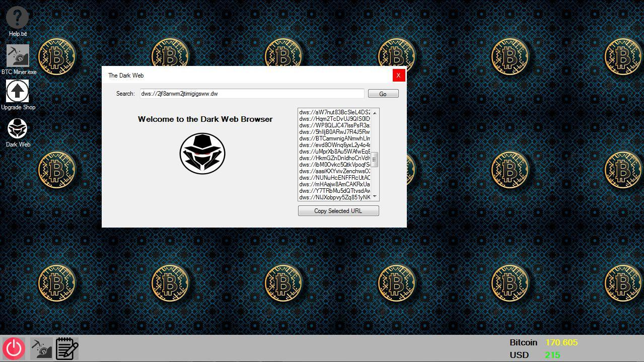Image resolution: width=644 pixels, height=362 pixels.
Task: Click the USD balance value 215
Action: point(552,355)
